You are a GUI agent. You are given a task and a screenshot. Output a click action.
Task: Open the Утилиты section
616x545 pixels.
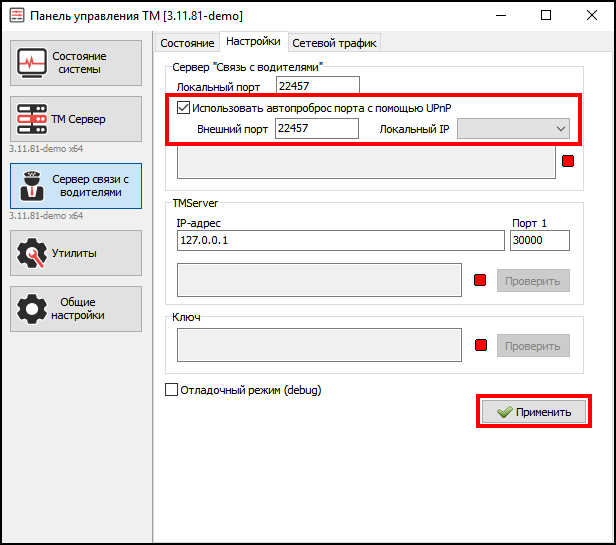(76, 253)
